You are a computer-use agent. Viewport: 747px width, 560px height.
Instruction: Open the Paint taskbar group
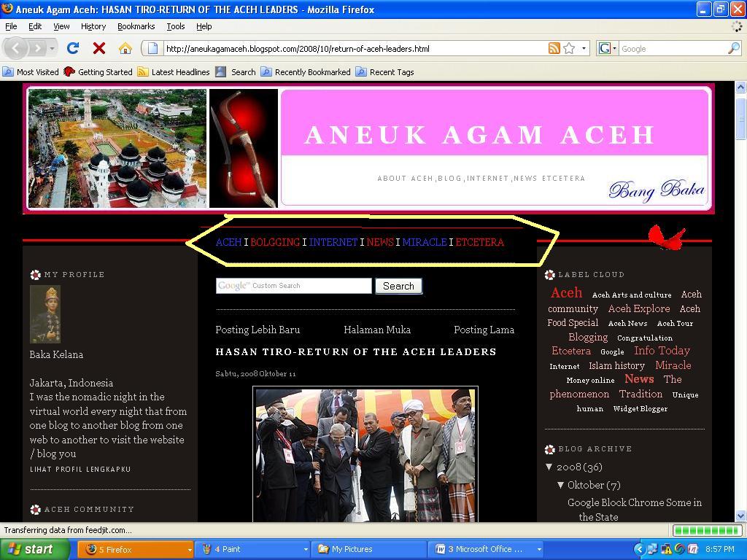click(252, 550)
